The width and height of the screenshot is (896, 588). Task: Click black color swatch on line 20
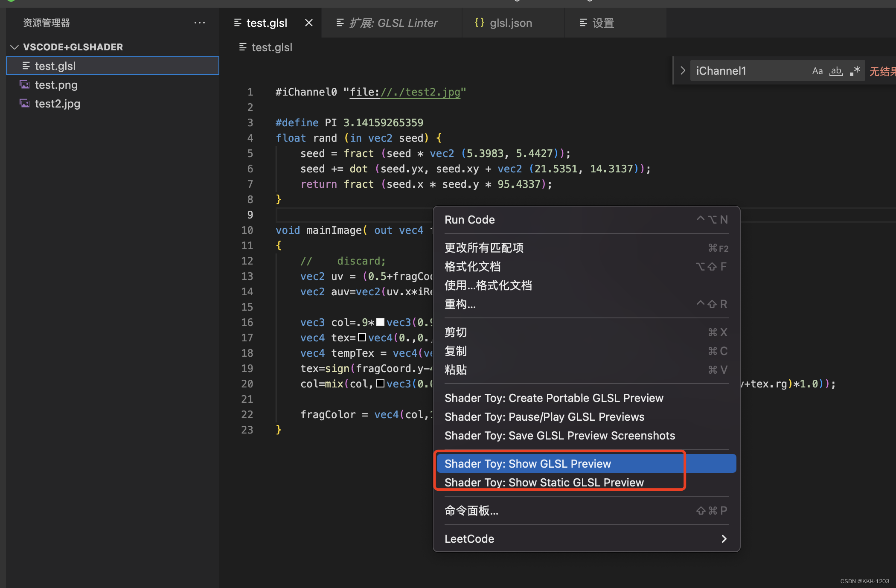380,384
